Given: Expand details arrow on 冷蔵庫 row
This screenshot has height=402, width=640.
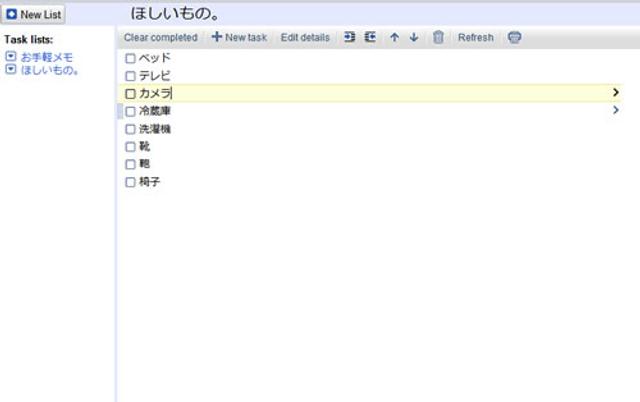Looking at the screenshot, I should coord(616,110).
